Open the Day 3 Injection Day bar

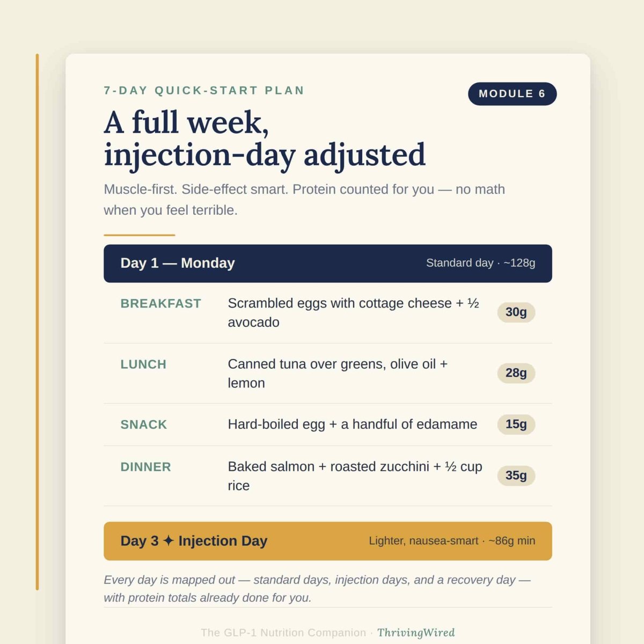point(327,541)
